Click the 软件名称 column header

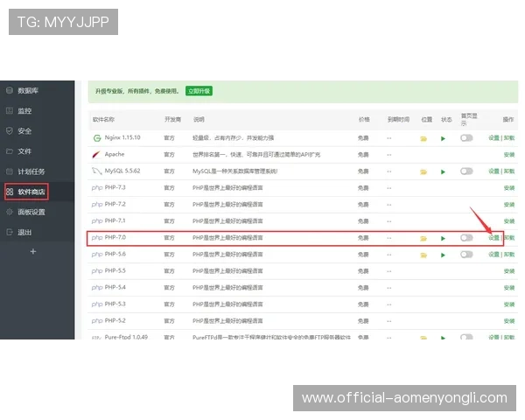(103, 120)
